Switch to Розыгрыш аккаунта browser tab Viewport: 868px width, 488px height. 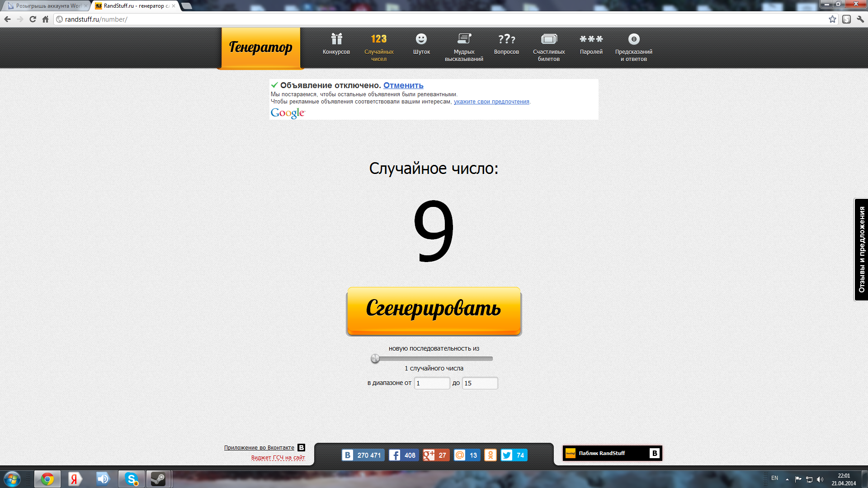click(x=47, y=6)
